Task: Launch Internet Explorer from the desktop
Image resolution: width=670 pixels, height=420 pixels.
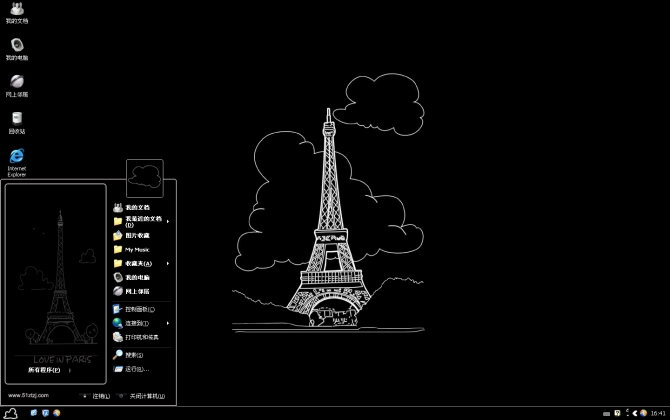Action: [x=17, y=162]
